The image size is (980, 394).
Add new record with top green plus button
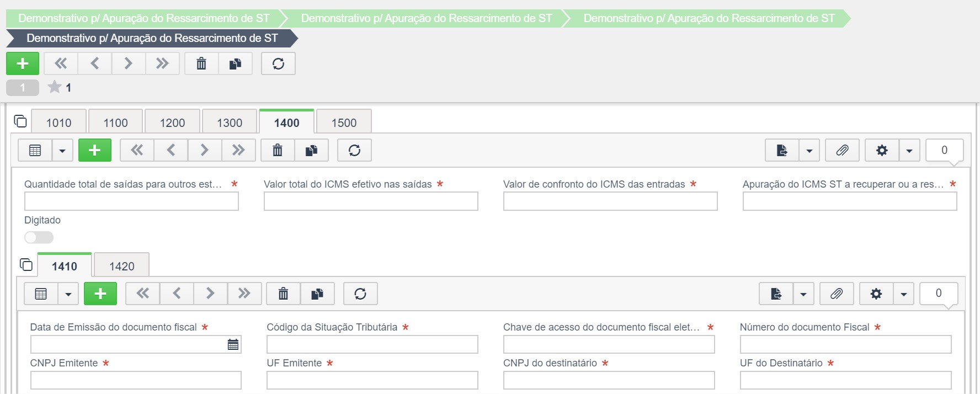(x=23, y=63)
